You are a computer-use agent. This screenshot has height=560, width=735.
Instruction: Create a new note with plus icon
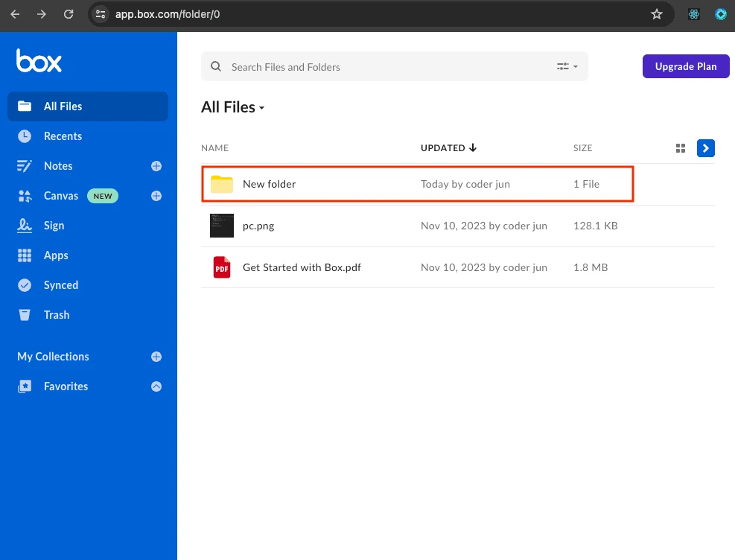click(156, 166)
